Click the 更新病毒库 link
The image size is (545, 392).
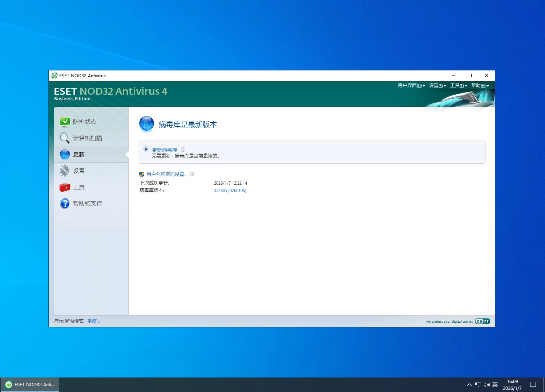(165, 150)
